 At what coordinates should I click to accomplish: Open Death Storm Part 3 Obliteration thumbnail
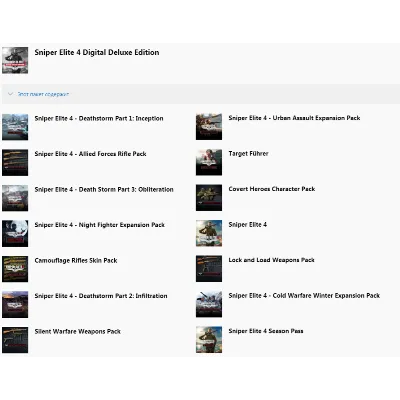click(15, 198)
